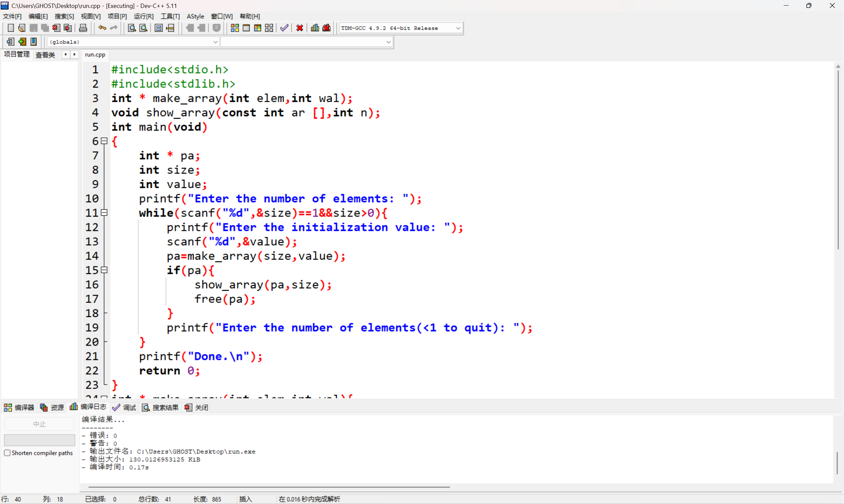Click the Print icon in toolbar
Viewport: 844px width, 504px height.
click(x=83, y=28)
